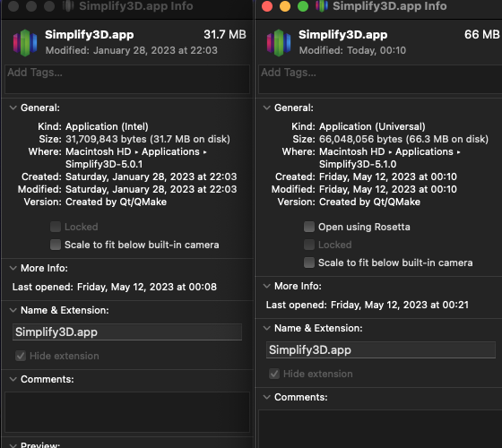Click the large Simplify3D icon in right window

coord(279,43)
